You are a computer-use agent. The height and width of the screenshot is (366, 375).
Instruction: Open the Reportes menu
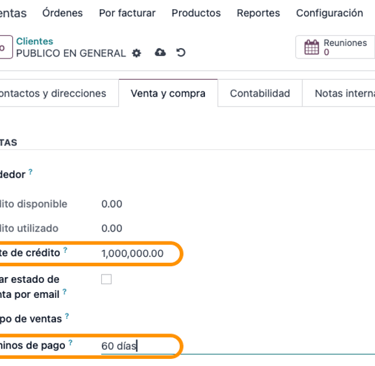click(x=258, y=13)
